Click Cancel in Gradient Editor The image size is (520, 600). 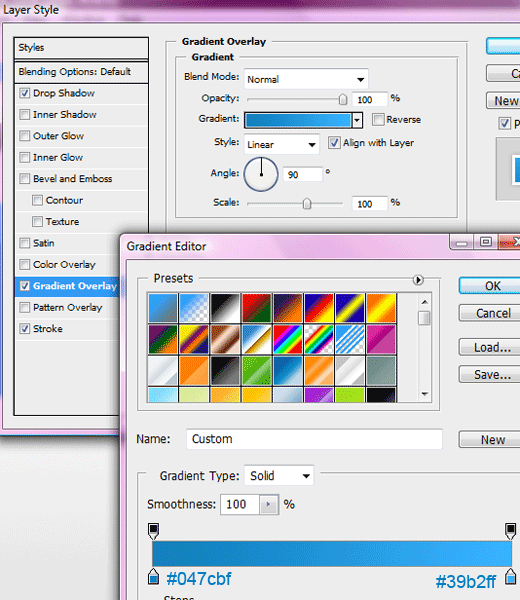pyautogui.click(x=490, y=313)
